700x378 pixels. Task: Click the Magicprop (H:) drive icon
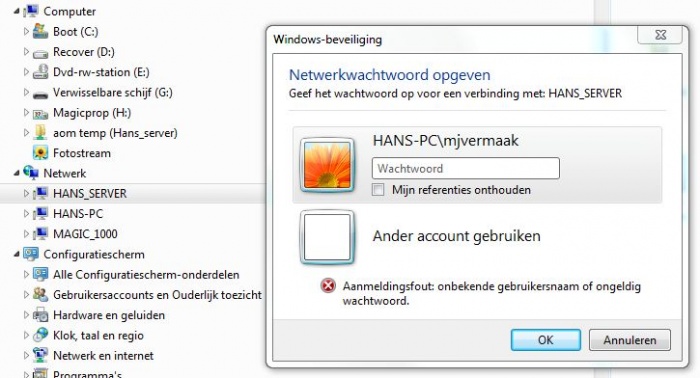(x=41, y=113)
